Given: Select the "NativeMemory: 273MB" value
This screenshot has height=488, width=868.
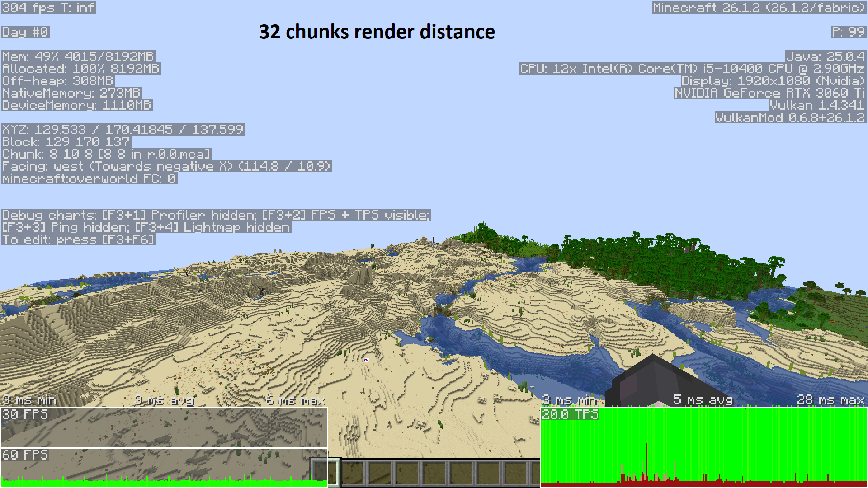Looking at the screenshot, I should [72, 93].
